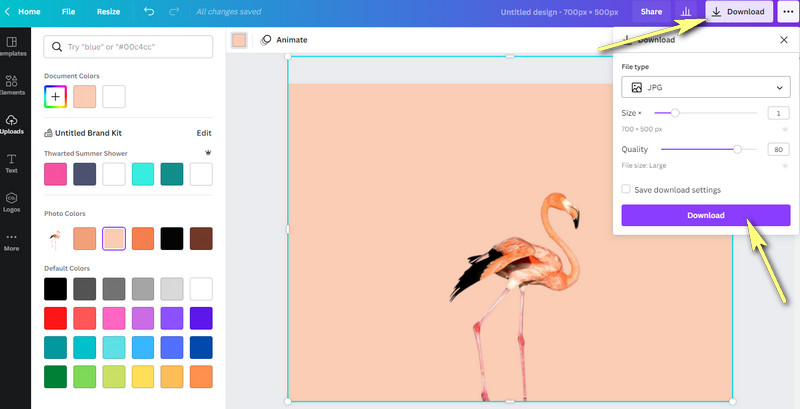Select the turquoise brand kit swatch

pos(143,174)
